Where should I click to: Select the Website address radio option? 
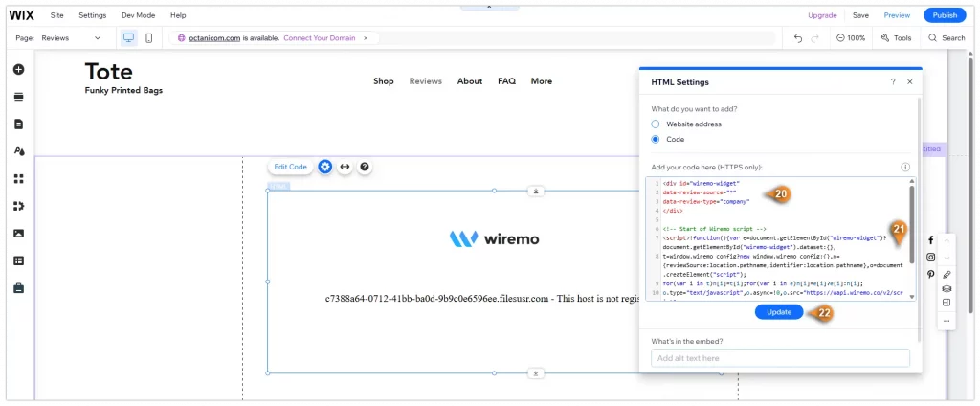[655, 124]
